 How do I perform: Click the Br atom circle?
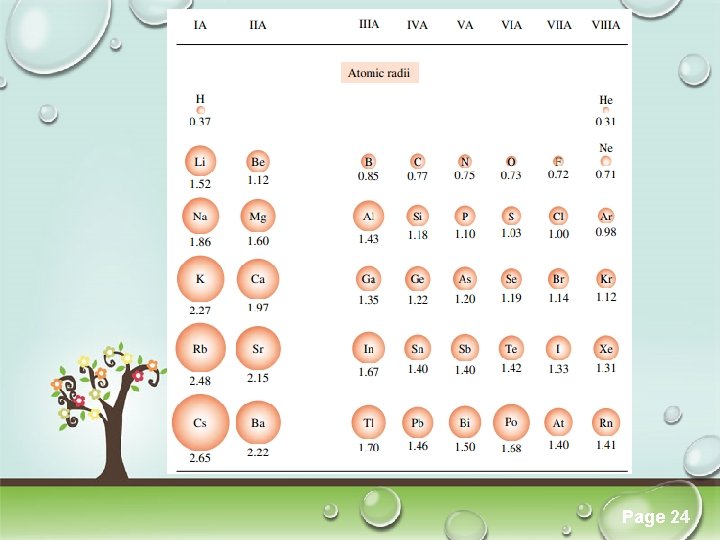(x=558, y=279)
